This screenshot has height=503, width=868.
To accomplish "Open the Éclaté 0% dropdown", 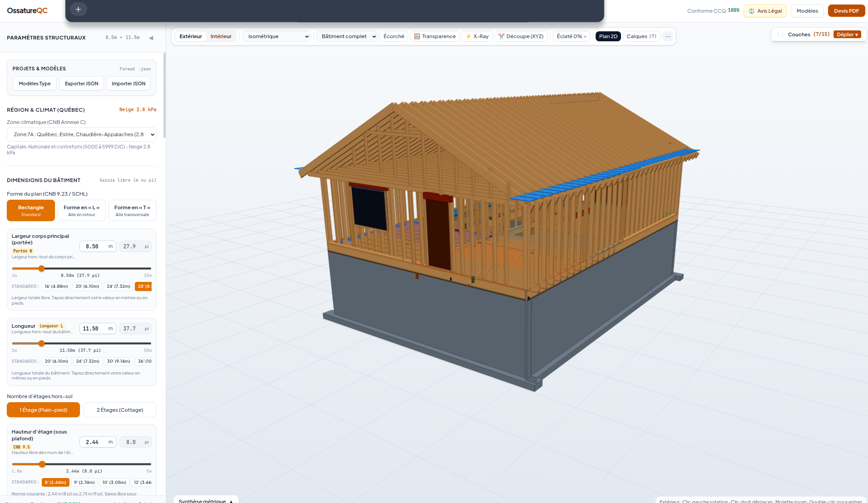I will pos(571,36).
